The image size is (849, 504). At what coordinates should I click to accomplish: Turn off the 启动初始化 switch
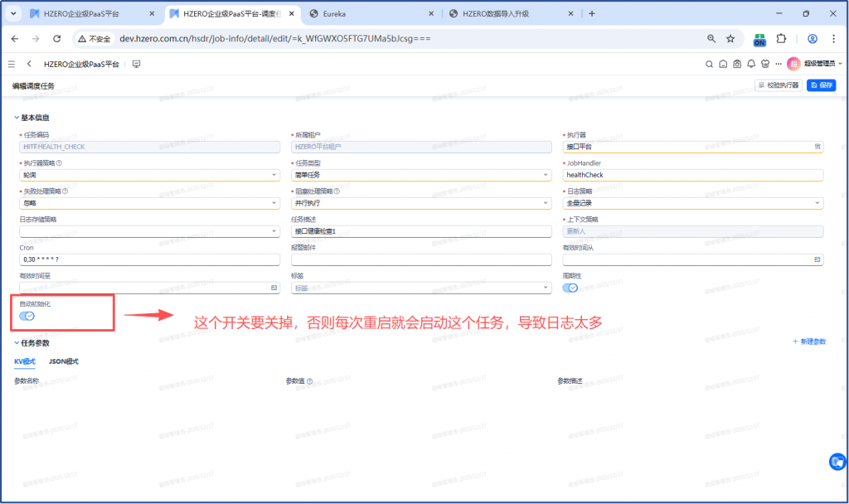coord(27,316)
